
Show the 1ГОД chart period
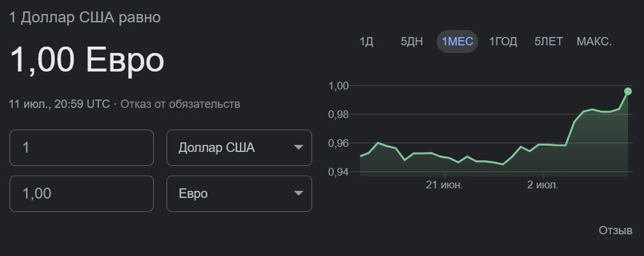pyautogui.click(x=503, y=42)
